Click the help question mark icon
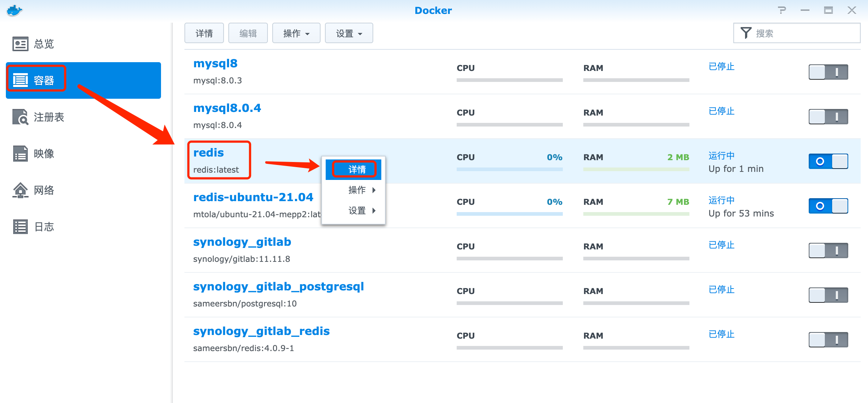This screenshot has width=868, height=403. (x=782, y=10)
